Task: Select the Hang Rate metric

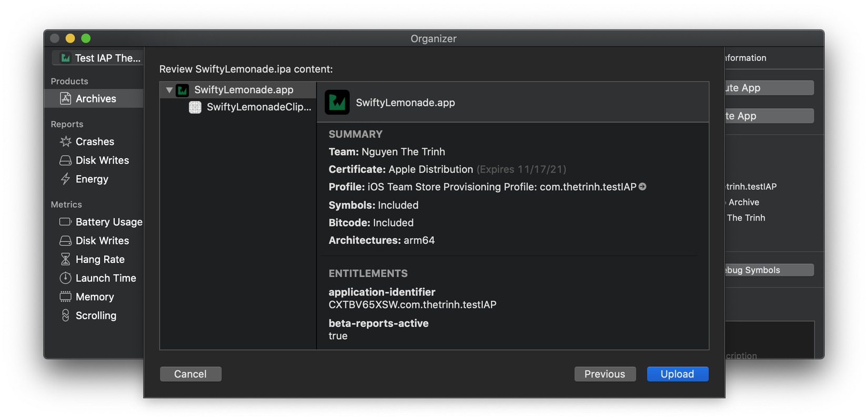Action: click(x=100, y=259)
